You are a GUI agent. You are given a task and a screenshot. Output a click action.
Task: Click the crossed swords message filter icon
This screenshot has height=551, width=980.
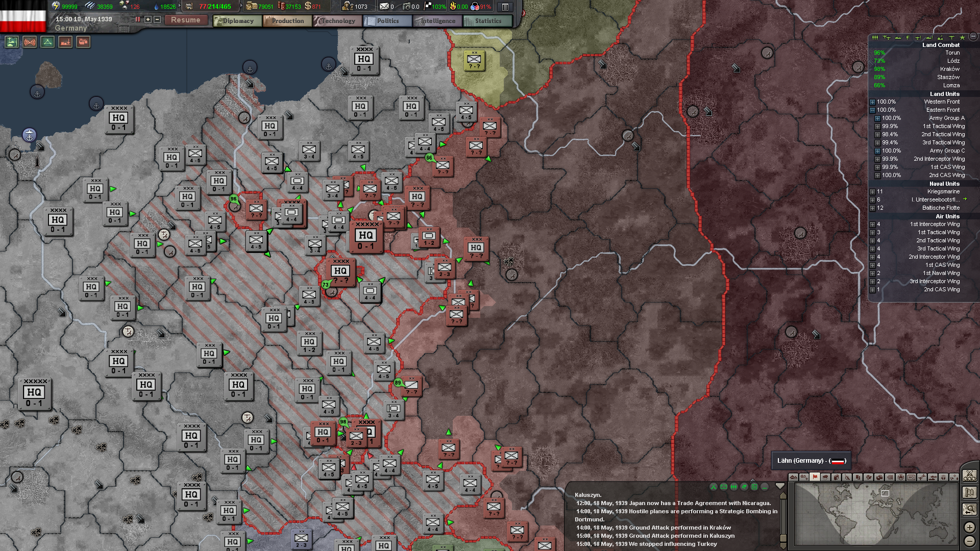[x=714, y=487]
